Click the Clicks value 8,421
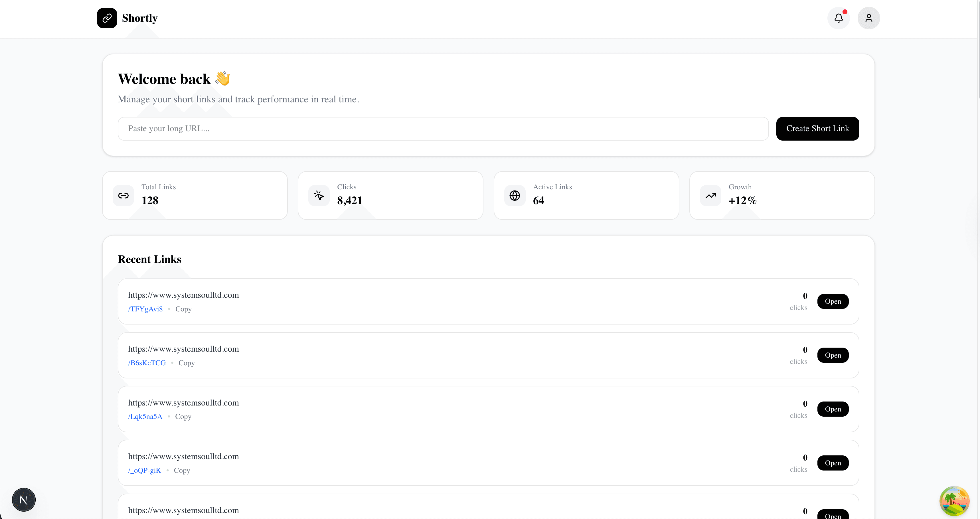This screenshot has width=980, height=519. (x=350, y=200)
